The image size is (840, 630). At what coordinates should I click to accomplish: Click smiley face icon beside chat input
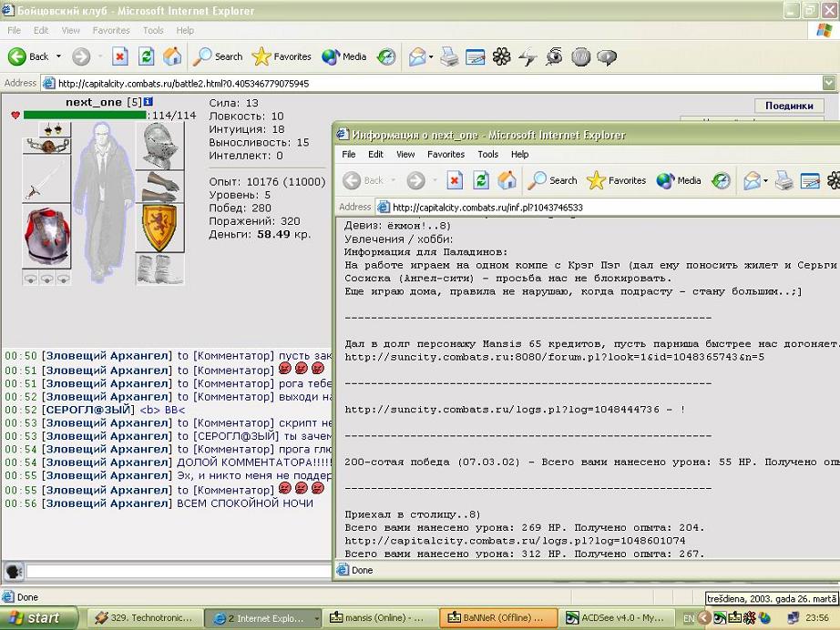(x=14, y=571)
